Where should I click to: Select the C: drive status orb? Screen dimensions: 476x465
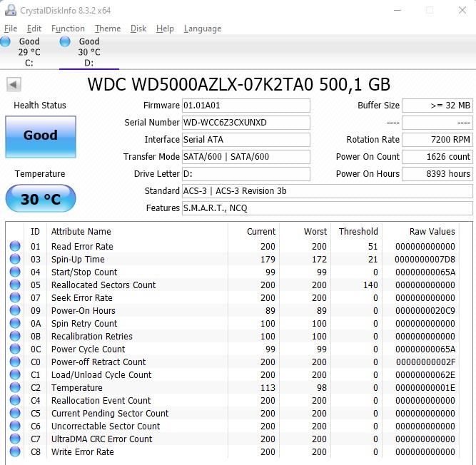[x=6, y=42]
